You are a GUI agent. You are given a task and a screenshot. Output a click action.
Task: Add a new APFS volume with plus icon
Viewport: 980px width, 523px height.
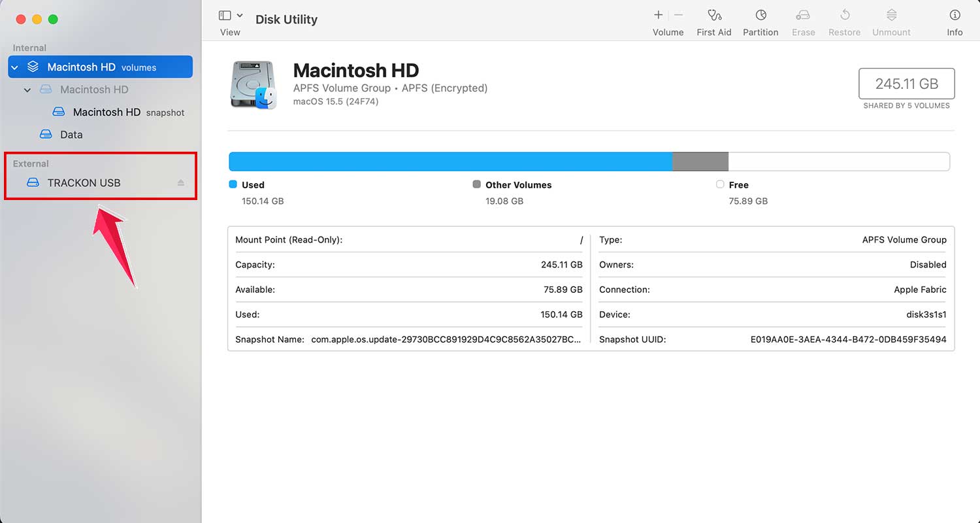(658, 14)
